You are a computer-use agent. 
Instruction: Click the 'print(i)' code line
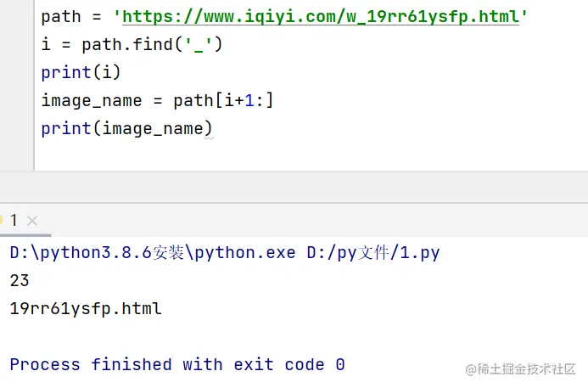(81, 72)
